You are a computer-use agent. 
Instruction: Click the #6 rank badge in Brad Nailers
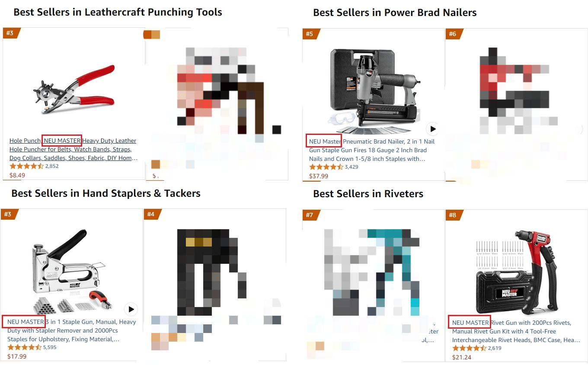(453, 34)
